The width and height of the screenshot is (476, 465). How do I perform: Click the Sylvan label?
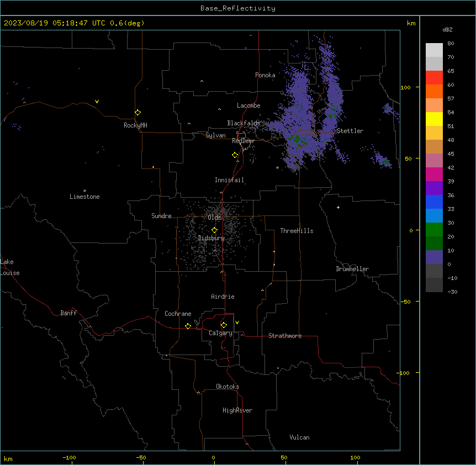coord(215,135)
